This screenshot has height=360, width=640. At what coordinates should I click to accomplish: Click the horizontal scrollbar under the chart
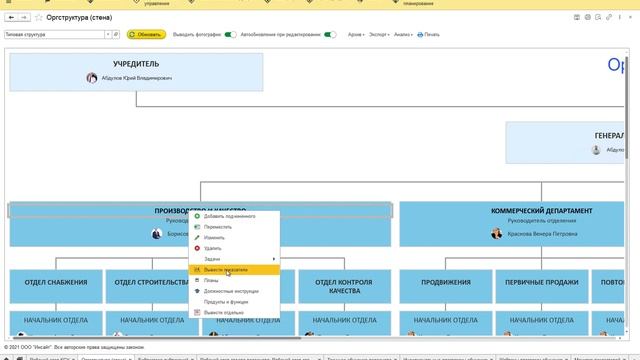(157, 338)
